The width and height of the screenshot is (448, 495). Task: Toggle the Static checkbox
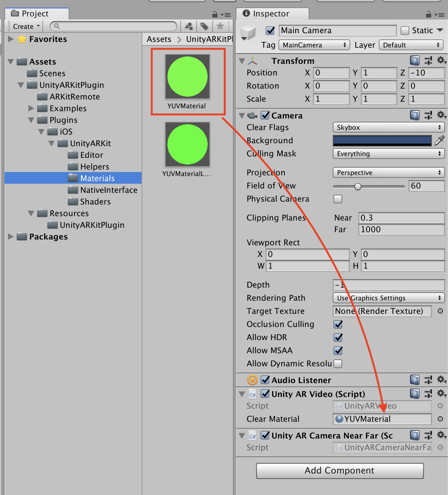(405, 31)
